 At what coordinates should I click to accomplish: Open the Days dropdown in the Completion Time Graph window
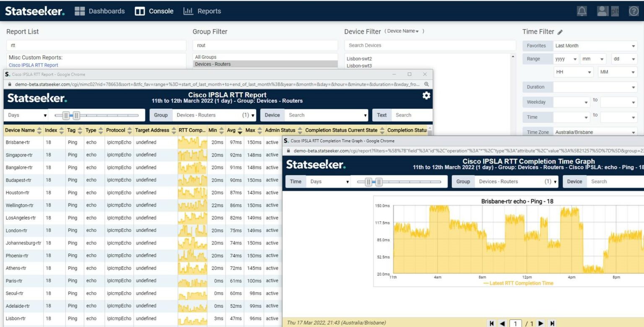(x=329, y=182)
